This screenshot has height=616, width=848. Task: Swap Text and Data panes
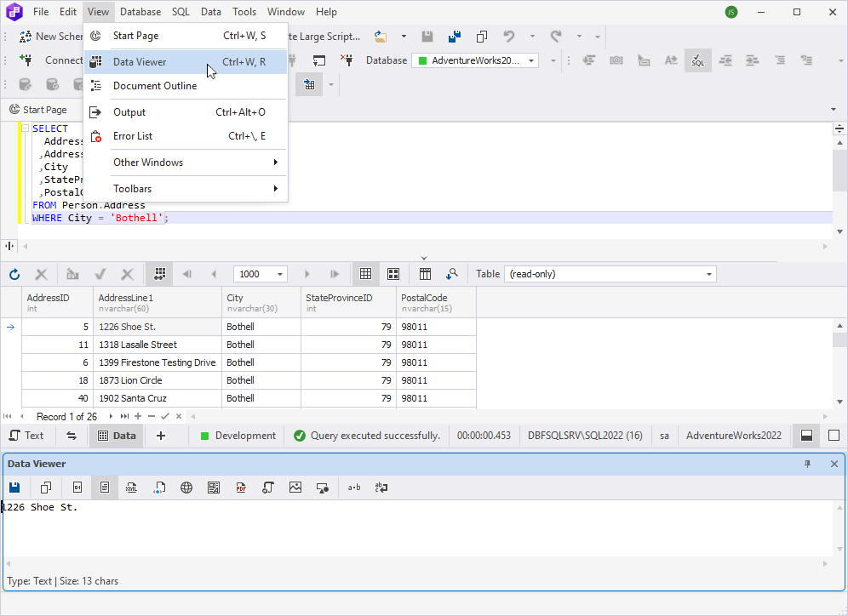72,436
